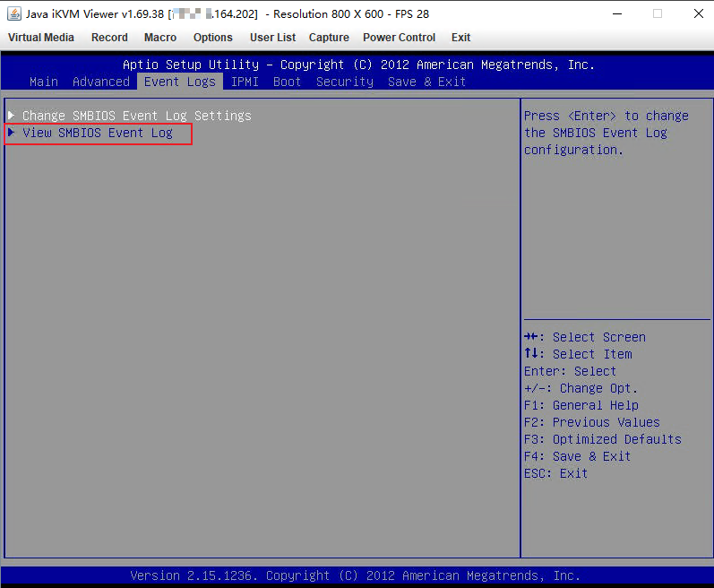Go to the Boot tab
714x588 pixels.
[288, 82]
